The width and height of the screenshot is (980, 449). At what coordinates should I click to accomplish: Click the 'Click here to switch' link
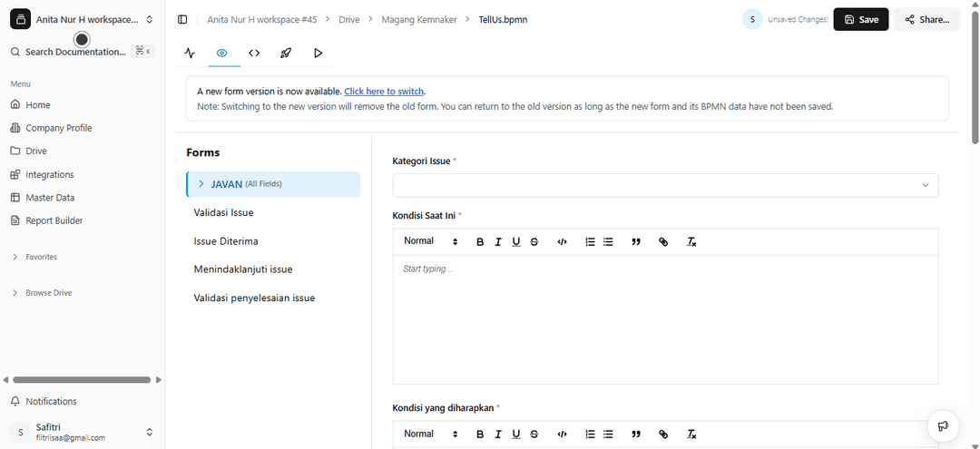click(384, 92)
